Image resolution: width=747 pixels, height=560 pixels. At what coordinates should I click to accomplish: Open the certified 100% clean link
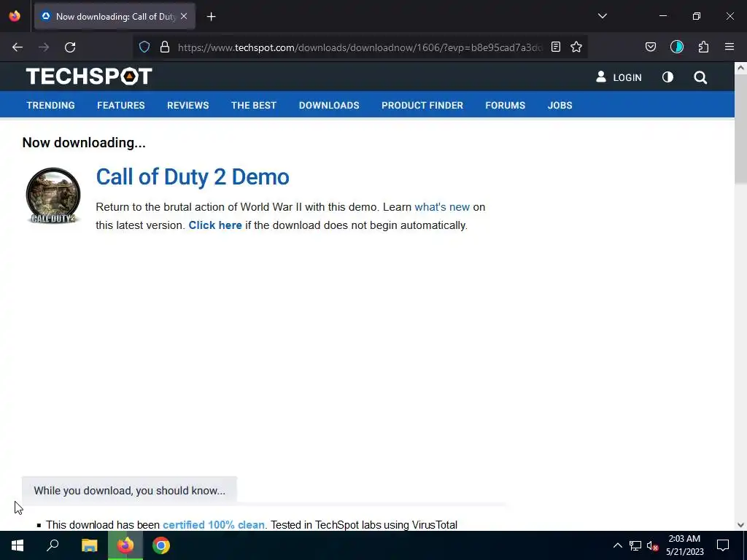214,525
